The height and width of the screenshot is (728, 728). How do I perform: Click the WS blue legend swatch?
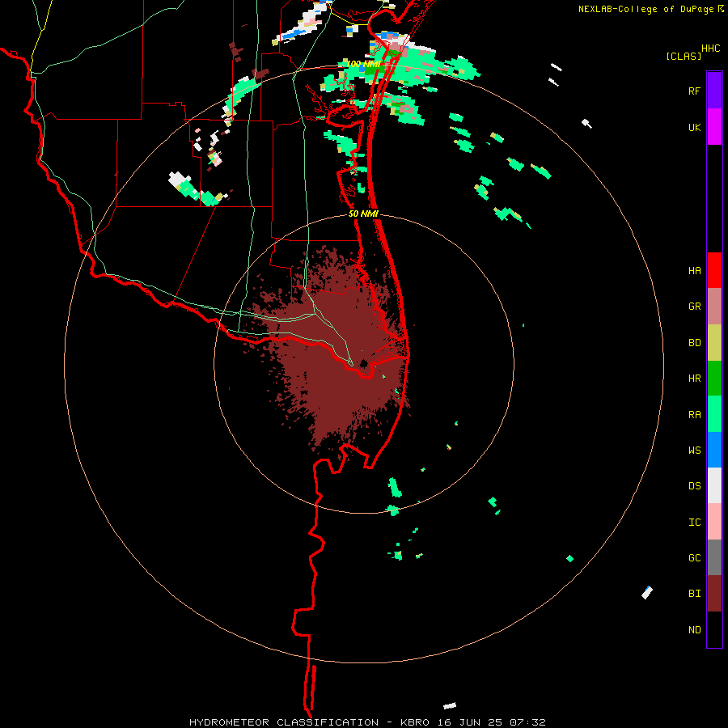tap(714, 450)
